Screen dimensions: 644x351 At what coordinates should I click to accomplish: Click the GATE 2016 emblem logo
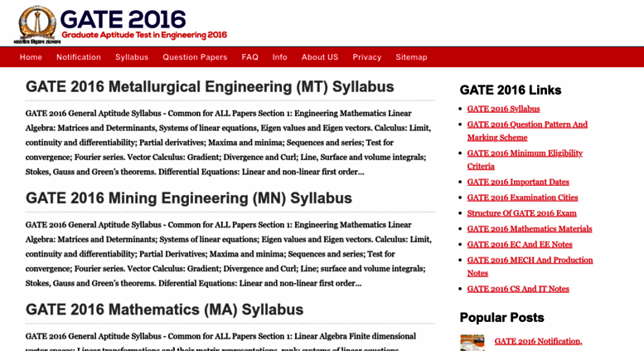(x=37, y=24)
